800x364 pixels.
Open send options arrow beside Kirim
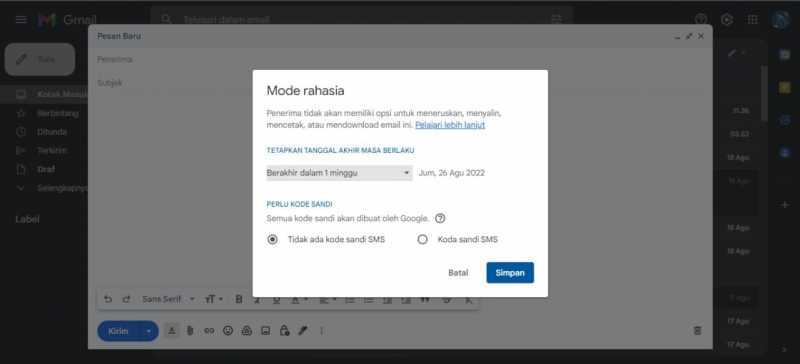(149, 331)
